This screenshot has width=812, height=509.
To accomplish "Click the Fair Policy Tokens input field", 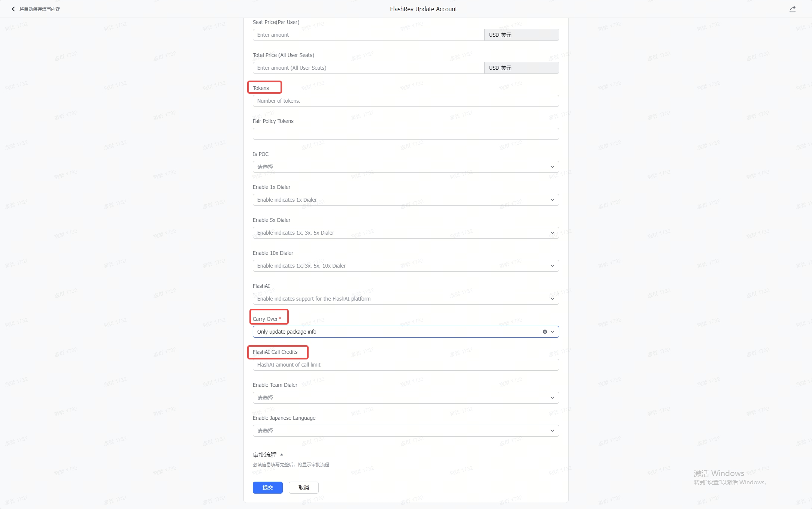I will click(x=406, y=134).
